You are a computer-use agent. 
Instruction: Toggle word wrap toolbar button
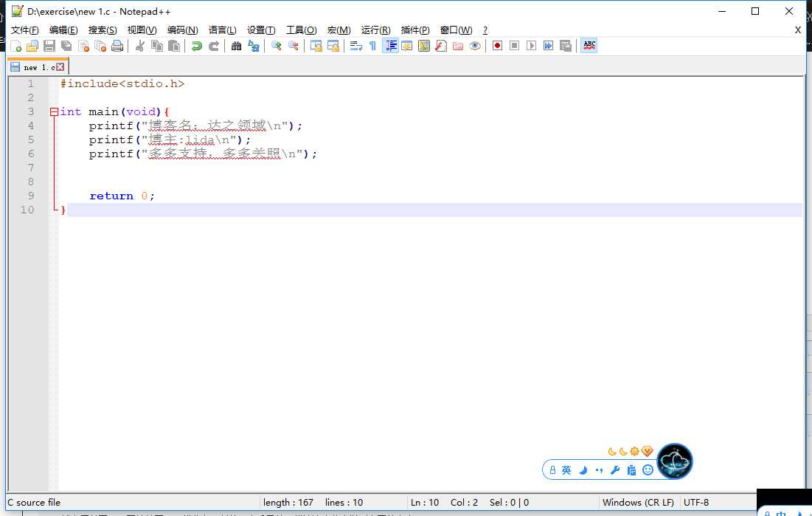point(355,46)
